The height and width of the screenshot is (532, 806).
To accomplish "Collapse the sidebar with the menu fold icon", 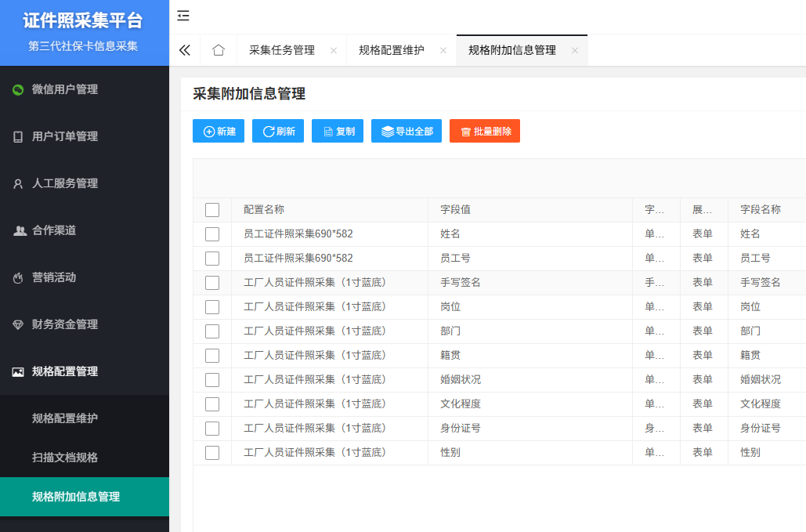I will (x=183, y=16).
